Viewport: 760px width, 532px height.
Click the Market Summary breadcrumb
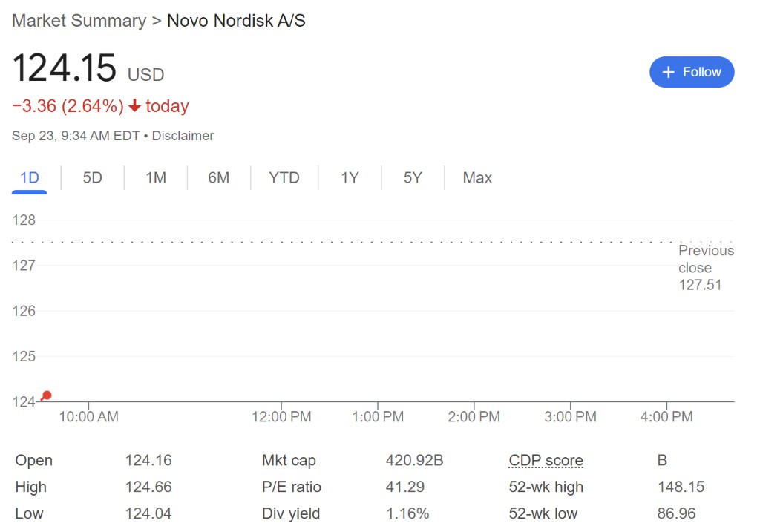coord(79,21)
